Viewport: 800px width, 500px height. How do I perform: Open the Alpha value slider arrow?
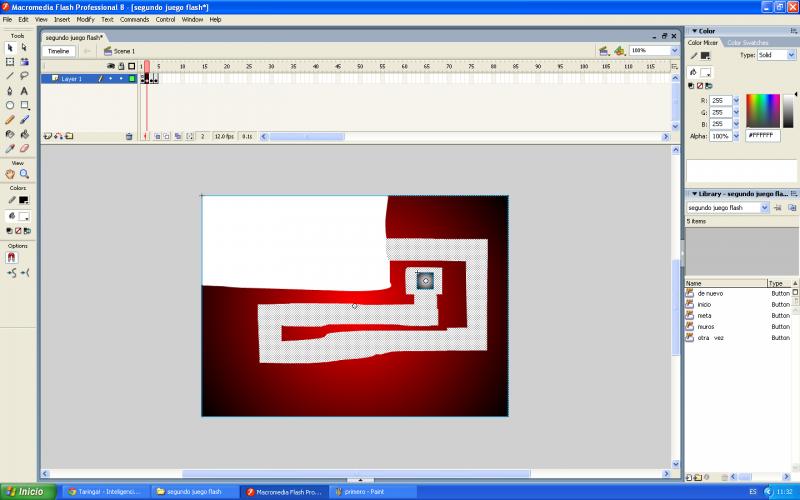click(736, 136)
